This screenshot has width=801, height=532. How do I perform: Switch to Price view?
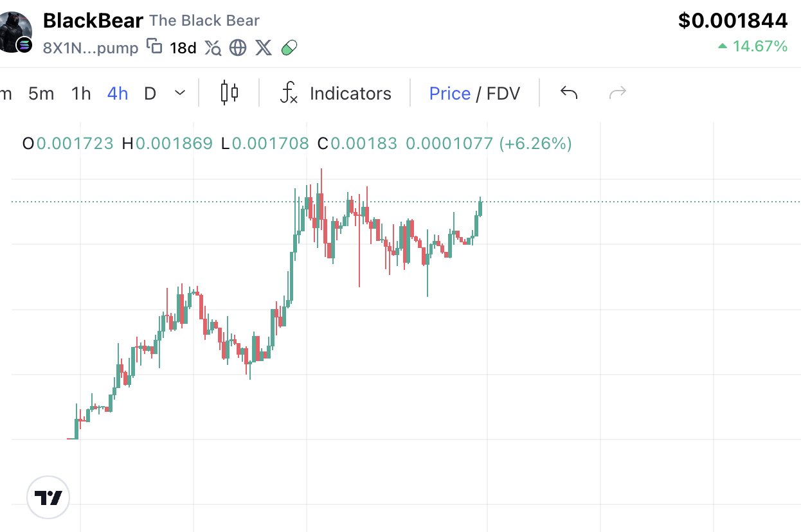(x=450, y=94)
